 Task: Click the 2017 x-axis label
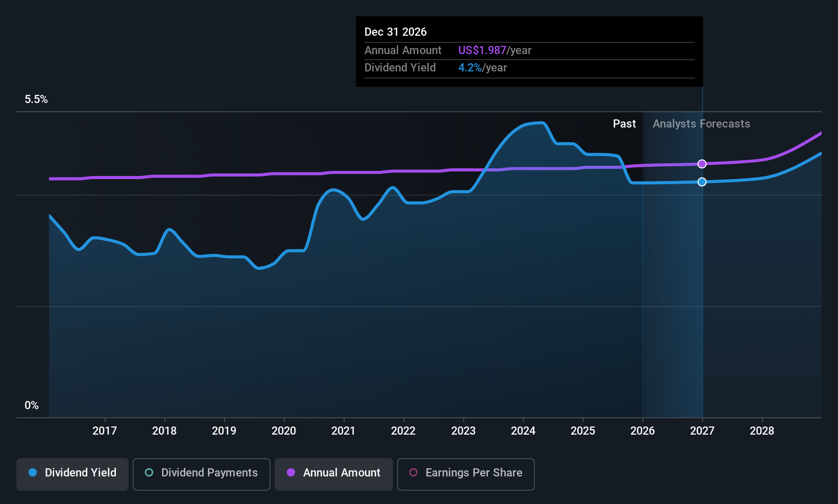tap(105, 431)
